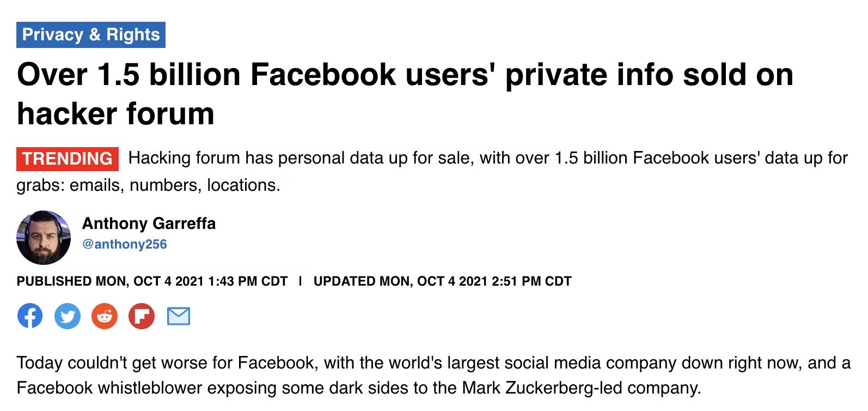Click 'Facebook users' data up for' in the summary
Viewport: 868px width, 411px height.
click(x=741, y=158)
